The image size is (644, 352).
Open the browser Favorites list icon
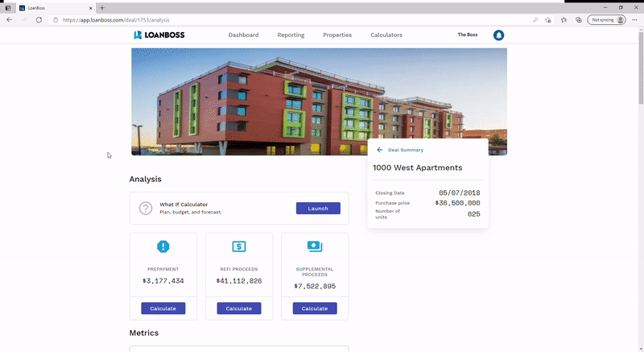(x=563, y=19)
